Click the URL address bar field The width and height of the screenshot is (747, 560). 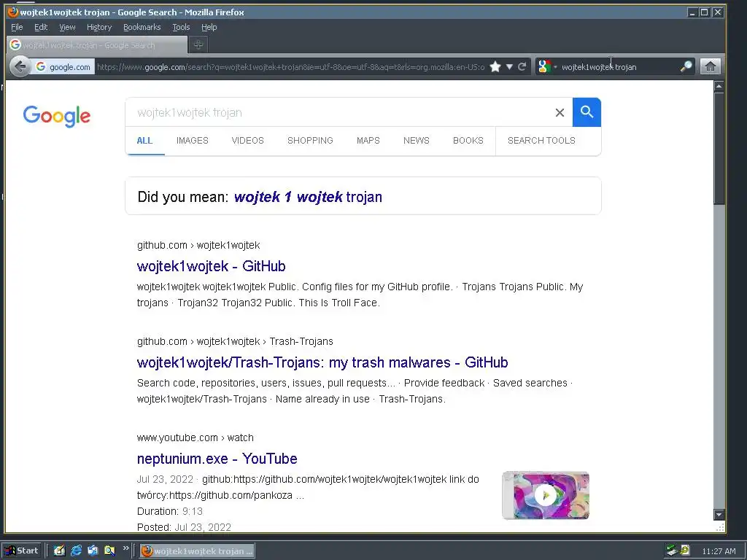[x=290, y=66]
